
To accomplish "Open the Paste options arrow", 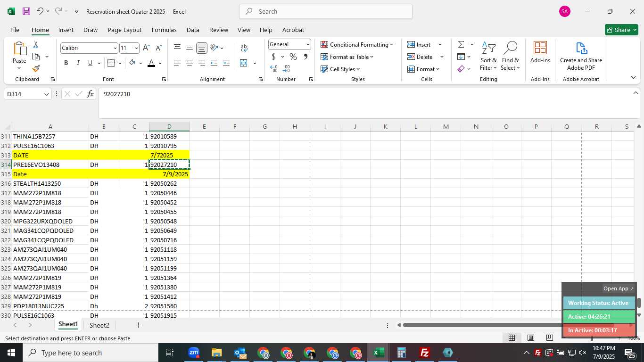I will pyautogui.click(x=19, y=68).
